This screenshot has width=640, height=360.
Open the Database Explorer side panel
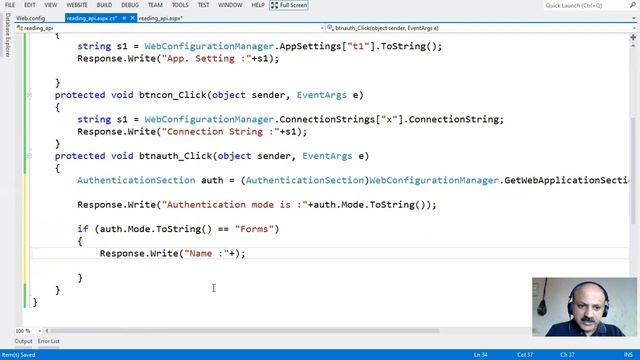(7, 34)
